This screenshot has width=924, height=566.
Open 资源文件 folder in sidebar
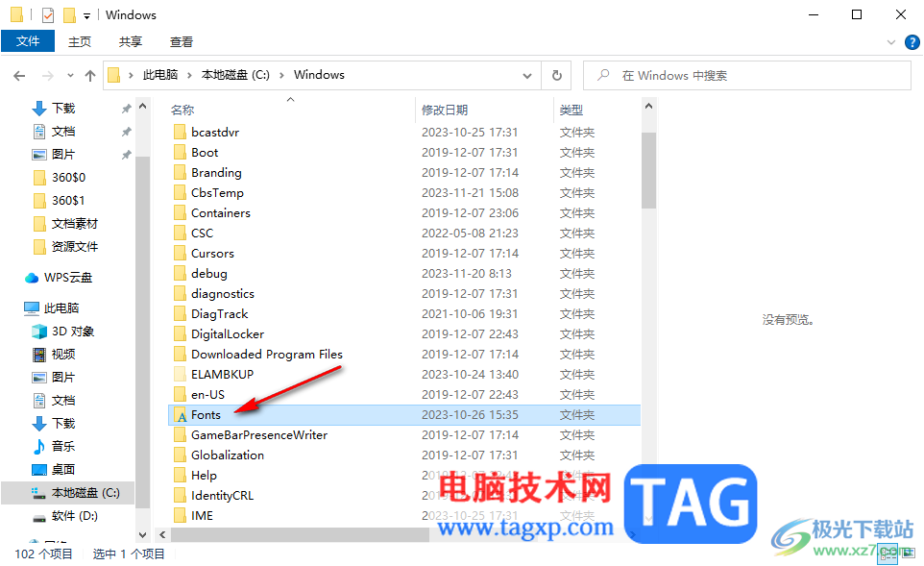[74, 246]
